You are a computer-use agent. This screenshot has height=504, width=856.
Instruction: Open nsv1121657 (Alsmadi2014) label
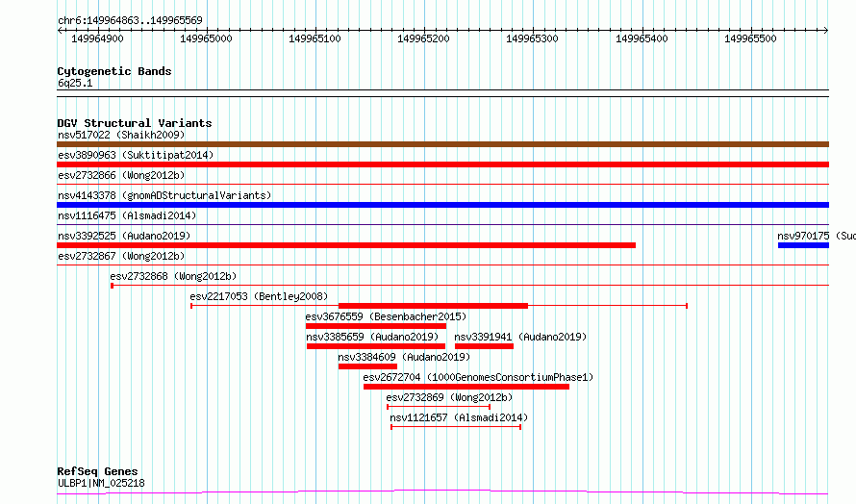click(459, 417)
